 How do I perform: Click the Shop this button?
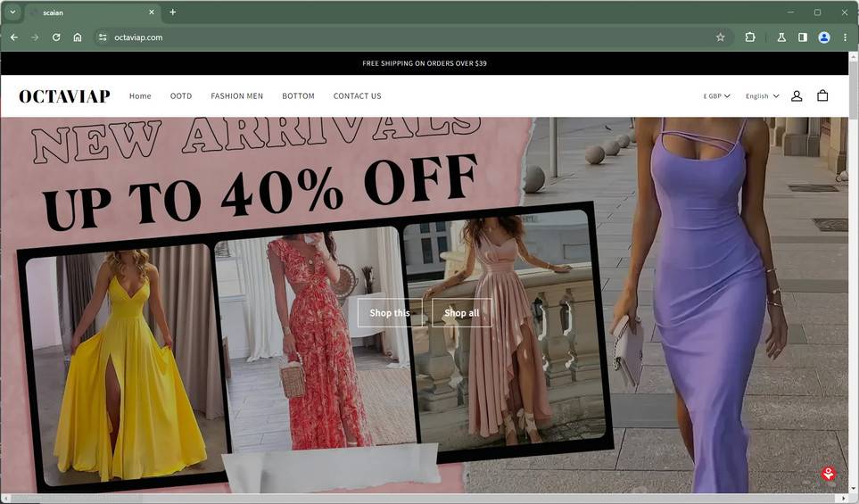(x=390, y=313)
